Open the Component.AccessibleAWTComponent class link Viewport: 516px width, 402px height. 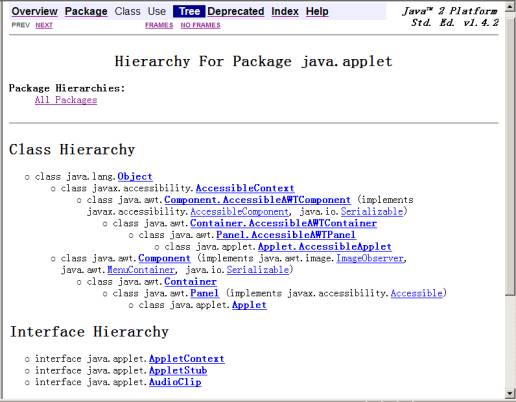coord(257,200)
